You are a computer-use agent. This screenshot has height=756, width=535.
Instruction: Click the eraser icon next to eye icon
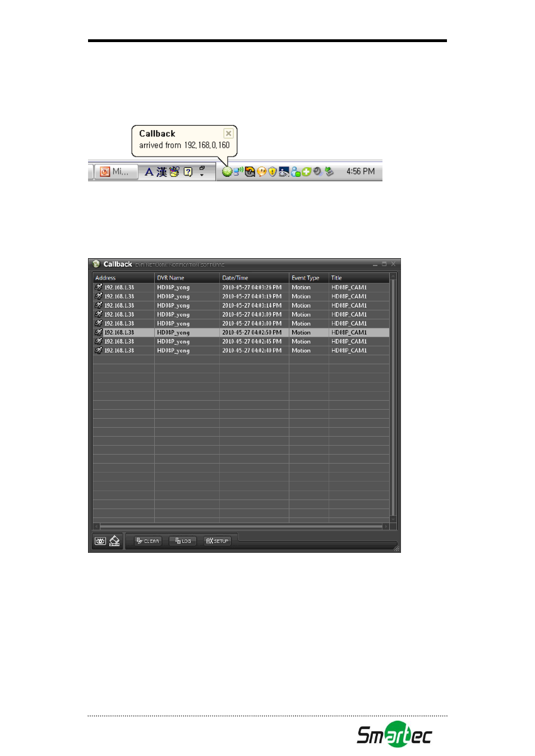click(x=114, y=541)
